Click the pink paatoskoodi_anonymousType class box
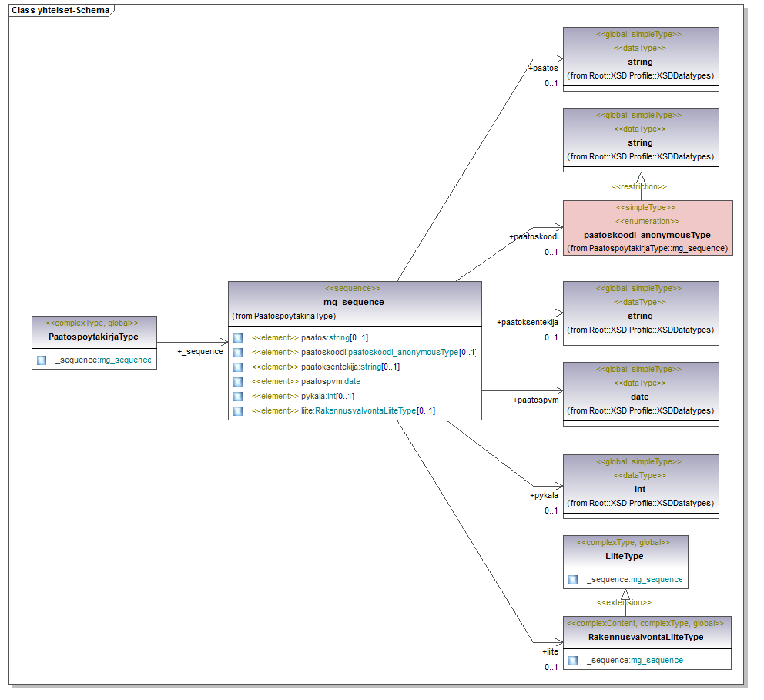Screen dimensions: 764x700 click(x=647, y=228)
